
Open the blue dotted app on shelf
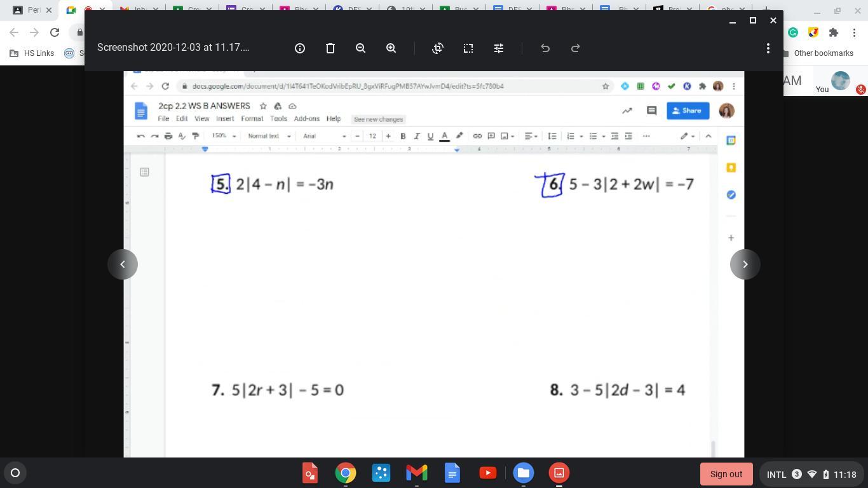381,473
